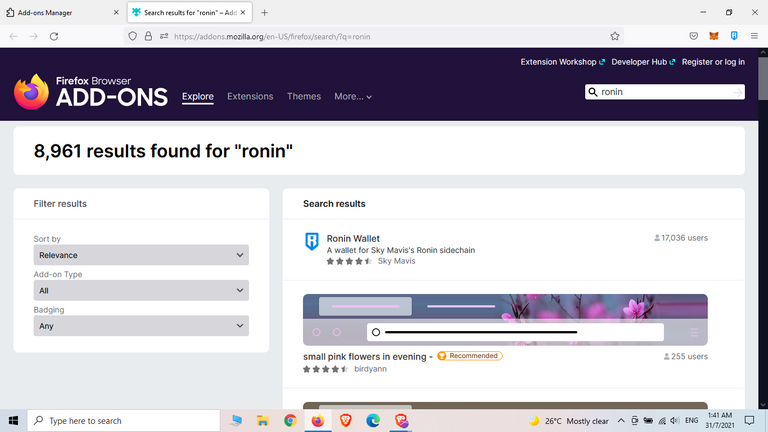Image resolution: width=768 pixels, height=432 pixels.
Task: Open the permissions icon in the address bar
Action: click(164, 36)
